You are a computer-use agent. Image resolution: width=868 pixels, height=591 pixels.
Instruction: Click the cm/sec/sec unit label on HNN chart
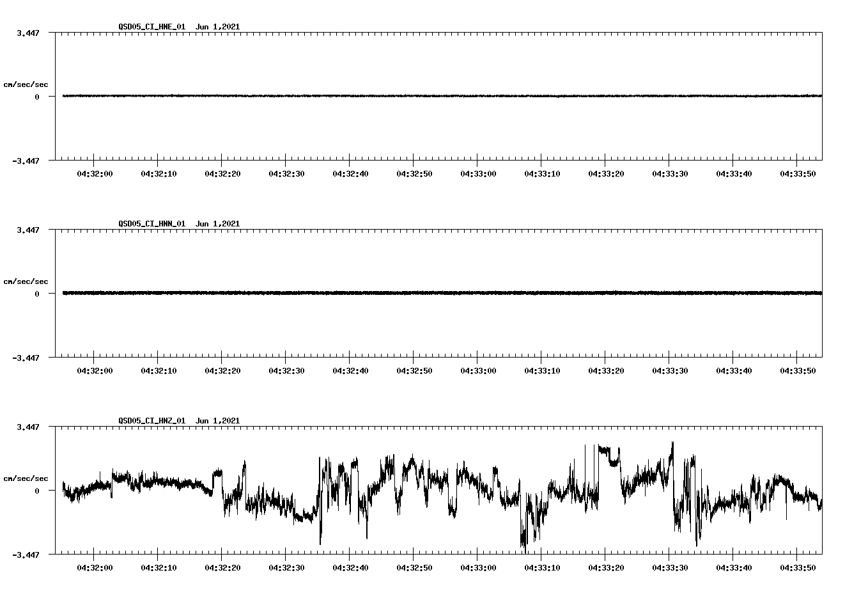click(x=26, y=281)
